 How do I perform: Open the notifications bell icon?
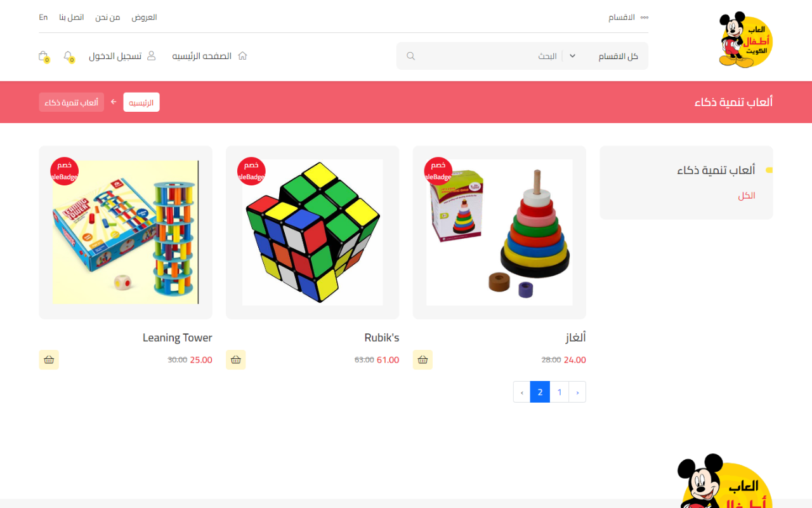coord(69,56)
